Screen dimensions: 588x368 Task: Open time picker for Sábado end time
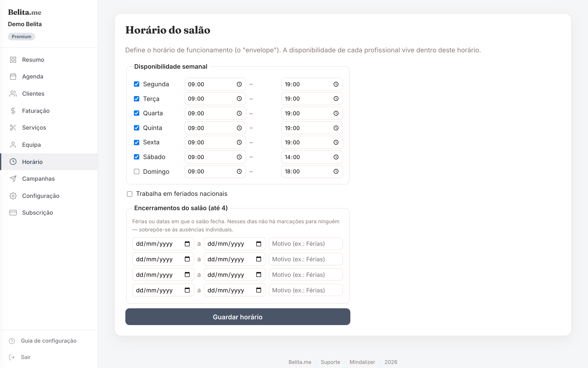[x=336, y=157]
